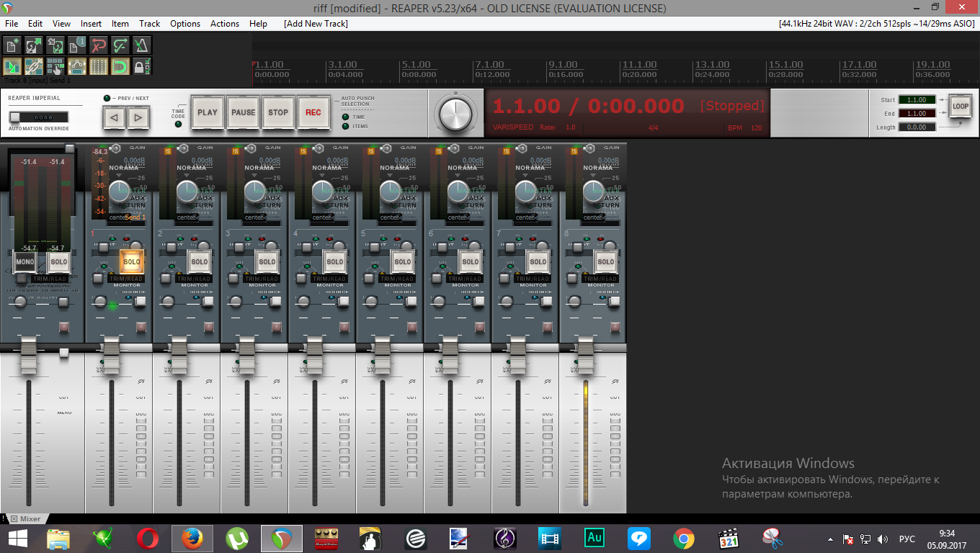Click the PAUSE transport button
This screenshot has height=553, width=980.
point(243,112)
